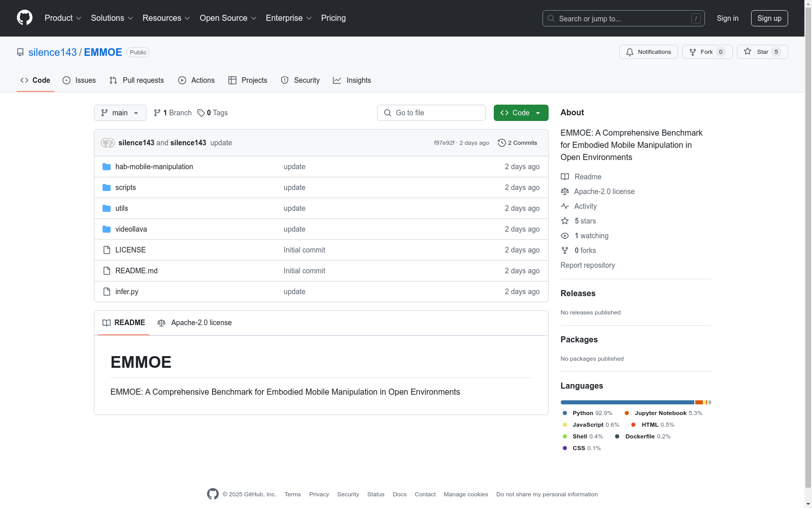Click the tag icon next to Tags
Image resolution: width=812 pixels, height=508 pixels.
coord(201,113)
